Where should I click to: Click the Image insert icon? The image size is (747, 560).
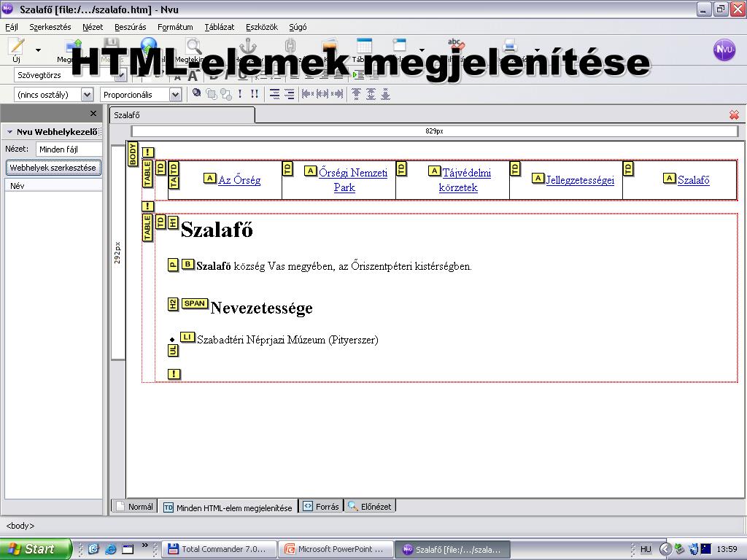click(330, 46)
